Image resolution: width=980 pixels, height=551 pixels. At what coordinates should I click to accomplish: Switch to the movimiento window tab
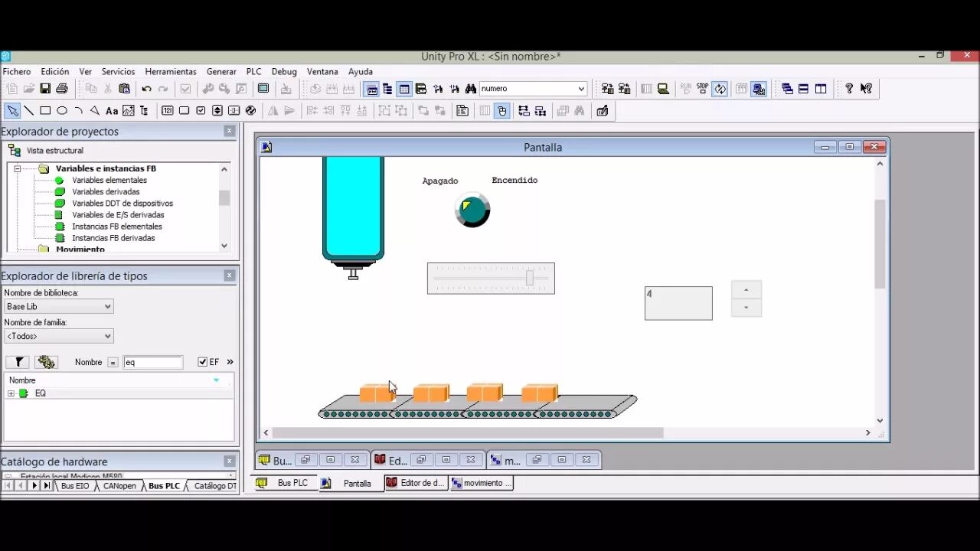pos(481,483)
